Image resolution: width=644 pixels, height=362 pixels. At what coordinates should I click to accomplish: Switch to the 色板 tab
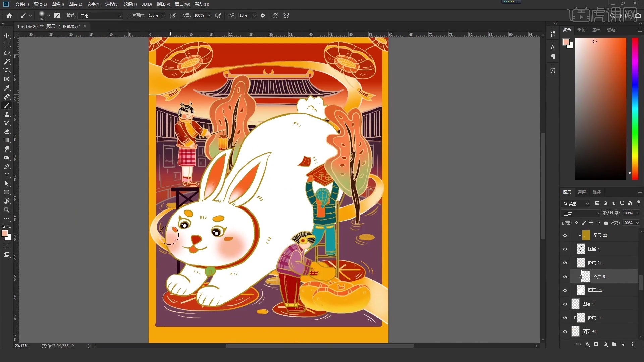click(x=581, y=30)
